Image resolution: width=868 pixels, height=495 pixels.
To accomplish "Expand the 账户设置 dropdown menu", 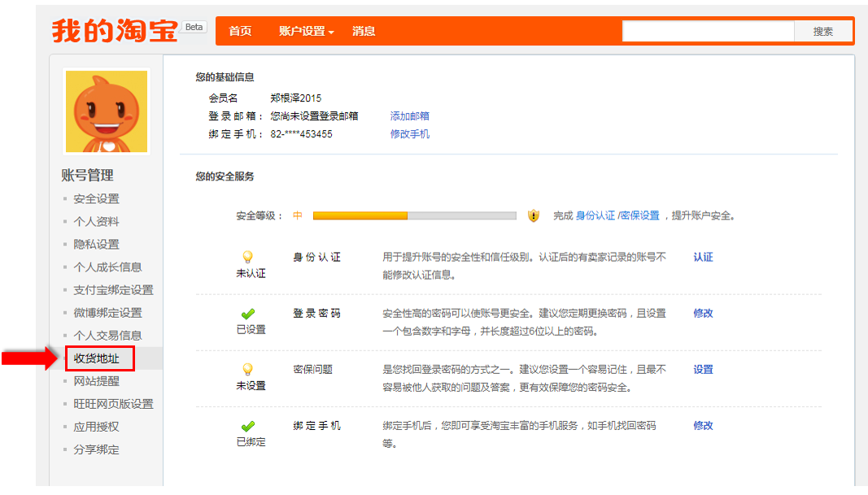I will [x=306, y=31].
